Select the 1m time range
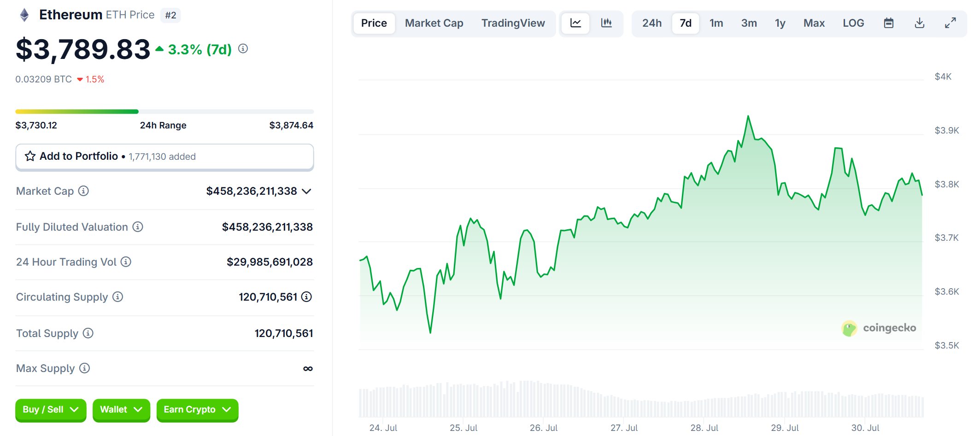Viewport: 980px width, 436px height. click(x=716, y=23)
